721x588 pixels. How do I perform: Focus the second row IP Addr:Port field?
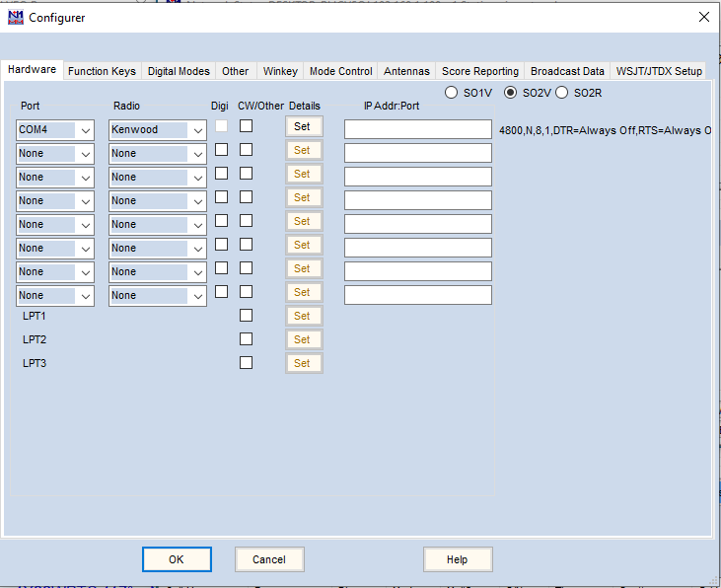418,153
